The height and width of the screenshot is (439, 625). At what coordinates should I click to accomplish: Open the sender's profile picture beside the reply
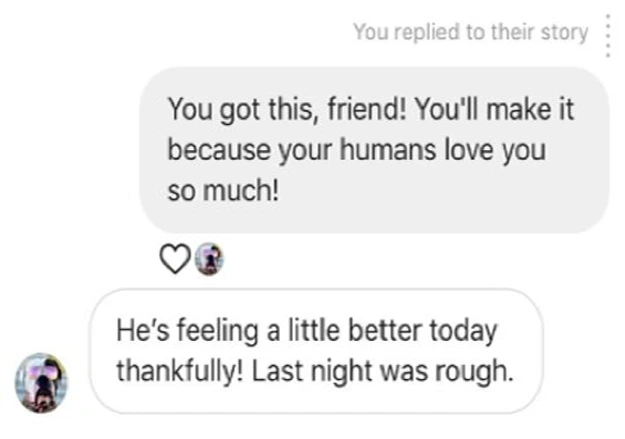pos(43,381)
